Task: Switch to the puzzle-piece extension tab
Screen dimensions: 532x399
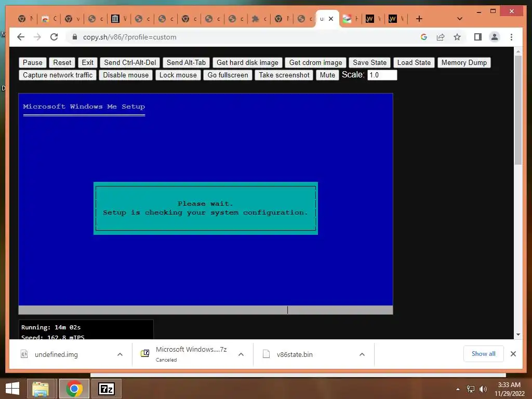Action: pyautogui.click(x=260, y=19)
